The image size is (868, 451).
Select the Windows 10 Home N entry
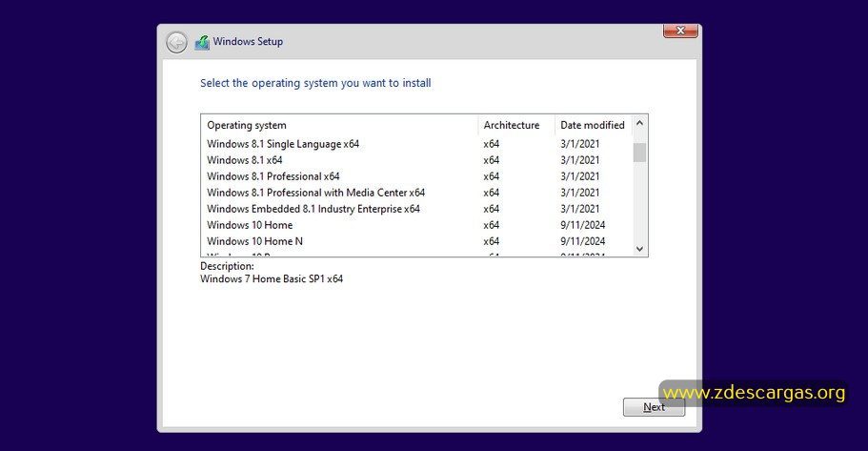pyautogui.click(x=417, y=241)
